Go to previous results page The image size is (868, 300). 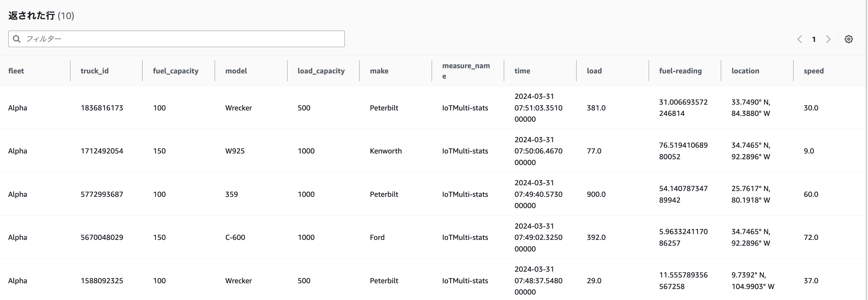799,39
